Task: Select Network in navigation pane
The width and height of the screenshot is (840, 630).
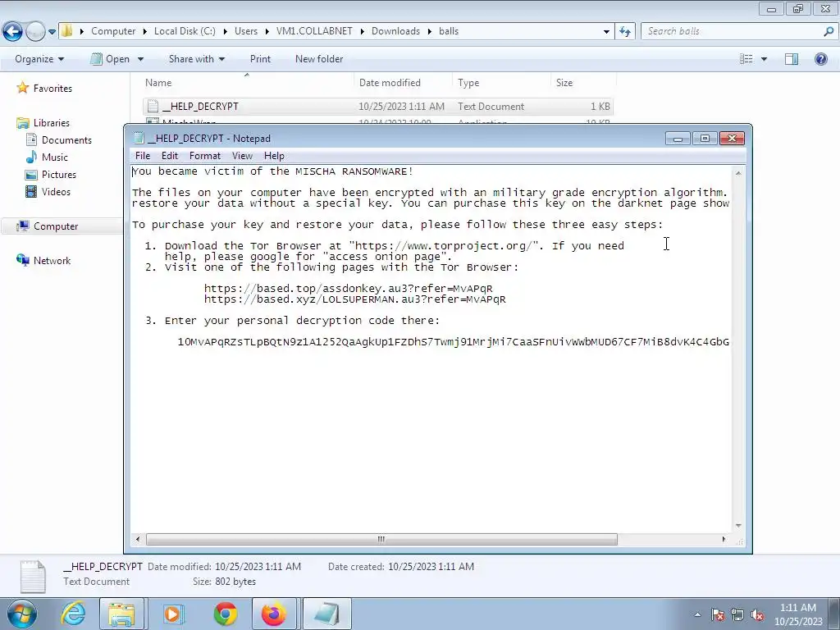Action: 52,260
